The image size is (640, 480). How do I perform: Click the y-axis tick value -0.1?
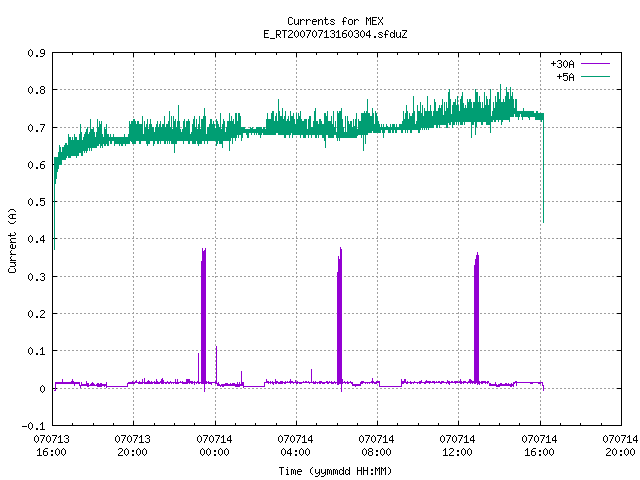[x=33, y=426]
